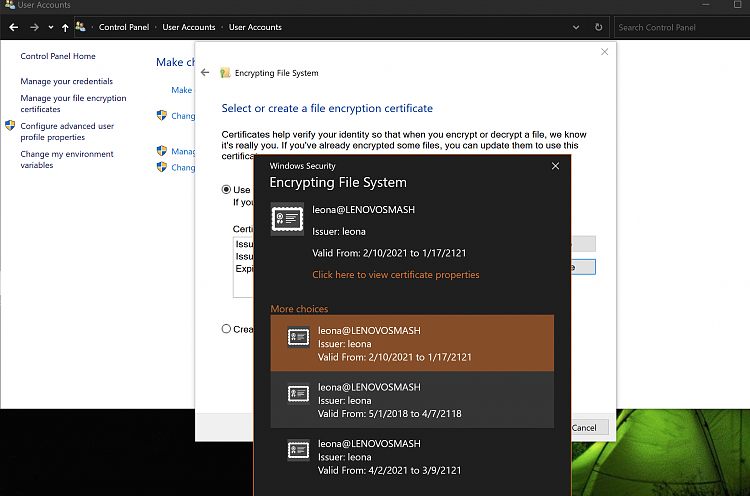
Task: Go back in Encrypting File System wizard
Action: [x=205, y=72]
